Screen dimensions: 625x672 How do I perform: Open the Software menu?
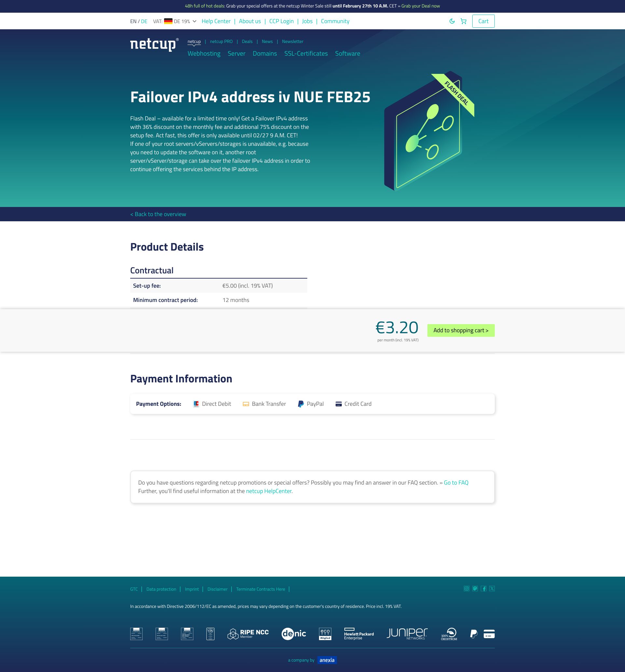tap(347, 53)
